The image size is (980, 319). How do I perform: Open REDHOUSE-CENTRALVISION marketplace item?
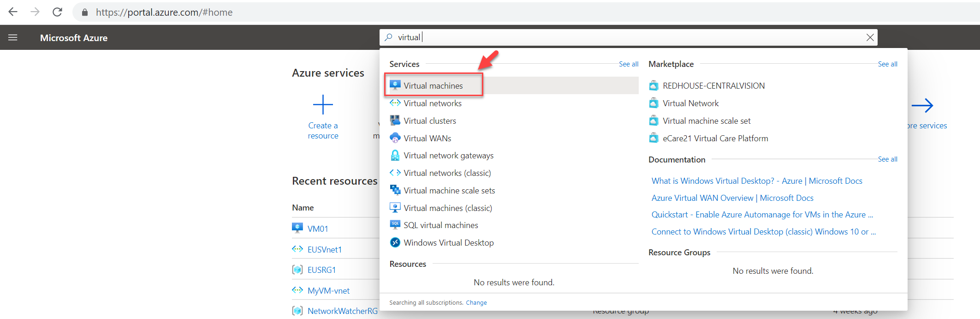(x=713, y=85)
